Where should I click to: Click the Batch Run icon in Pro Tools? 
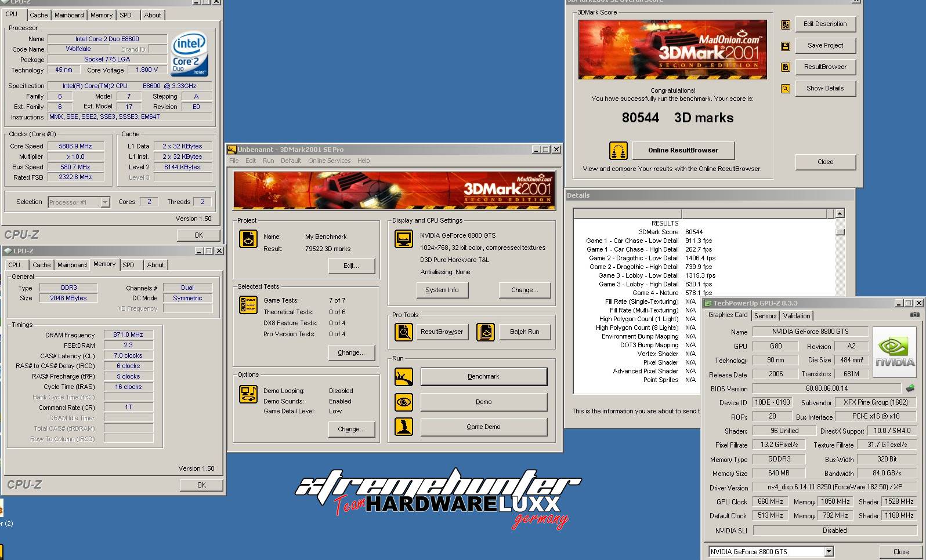coord(486,332)
